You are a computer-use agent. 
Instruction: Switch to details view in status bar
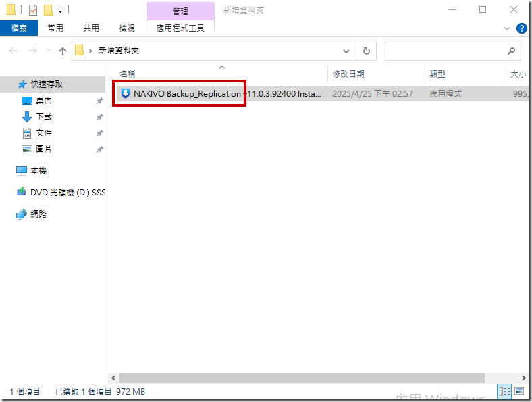coord(504,391)
